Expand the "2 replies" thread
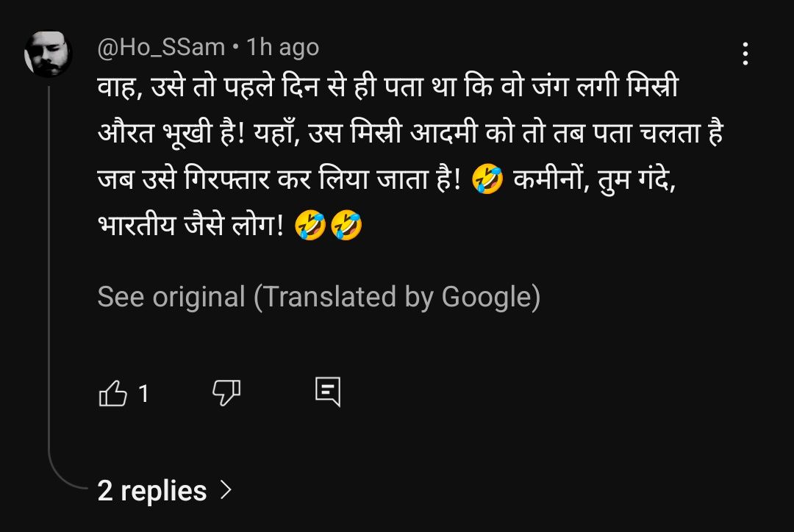794x532 pixels. pyautogui.click(x=152, y=491)
